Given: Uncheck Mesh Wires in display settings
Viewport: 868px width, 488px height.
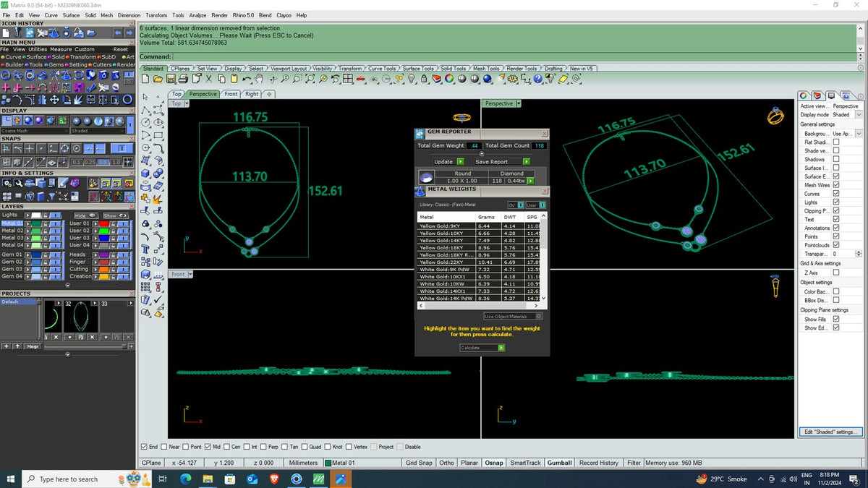Looking at the screenshot, I should pyautogui.click(x=836, y=185).
